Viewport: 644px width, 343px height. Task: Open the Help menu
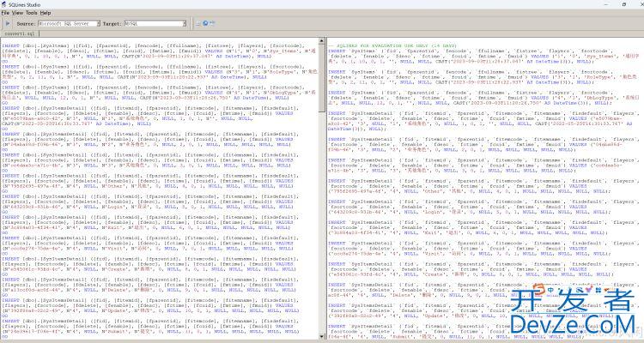(x=46, y=13)
